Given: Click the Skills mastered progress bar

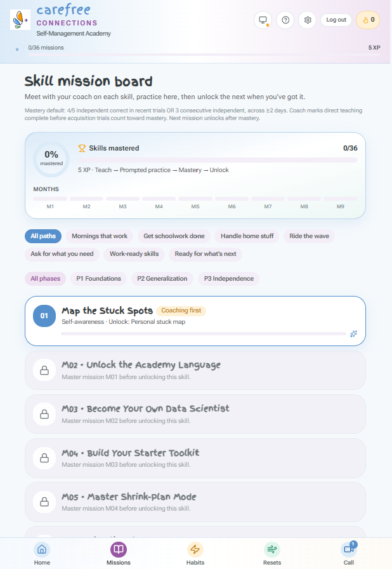Looking at the screenshot, I should [x=218, y=160].
